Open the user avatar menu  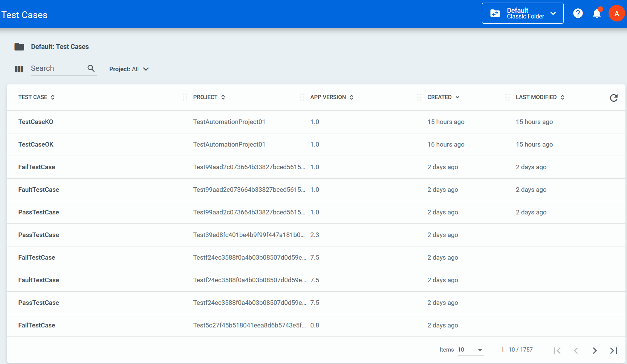[616, 13]
